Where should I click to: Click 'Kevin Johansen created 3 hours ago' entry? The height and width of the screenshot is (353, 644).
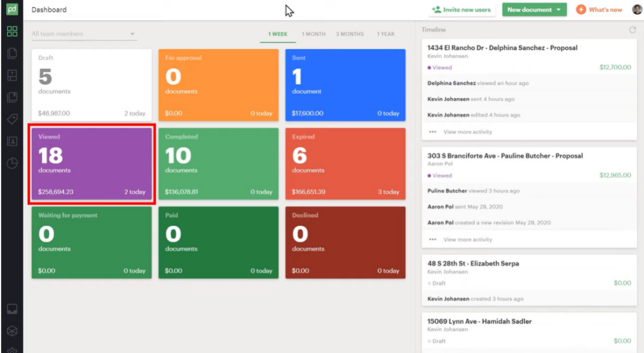click(475, 299)
